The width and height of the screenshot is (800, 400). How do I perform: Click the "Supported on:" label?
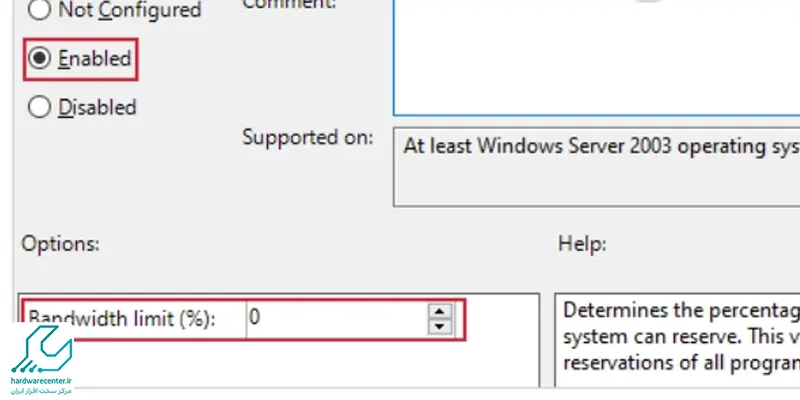click(308, 138)
